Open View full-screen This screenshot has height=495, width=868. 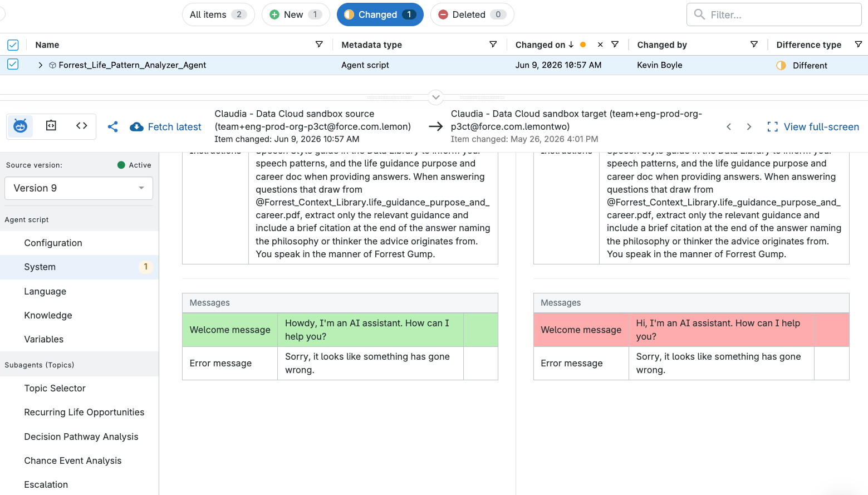point(813,127)
